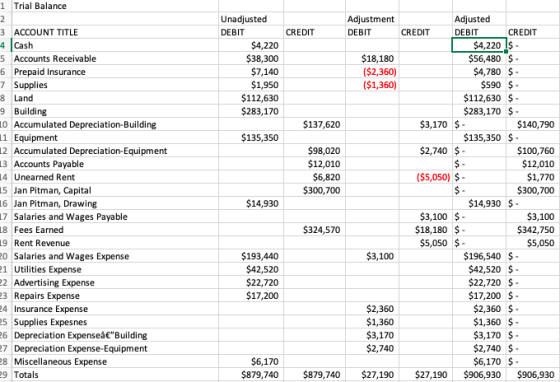Click Drawing unadjusted debit $14,930
The image size is (560, 382).
pyautogui.click(x=251, y=204)
